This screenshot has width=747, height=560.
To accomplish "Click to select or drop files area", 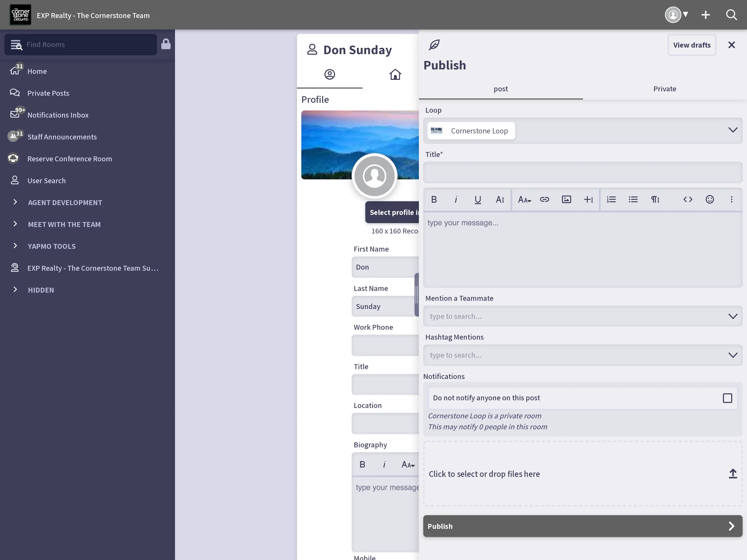I will (583, 474).
